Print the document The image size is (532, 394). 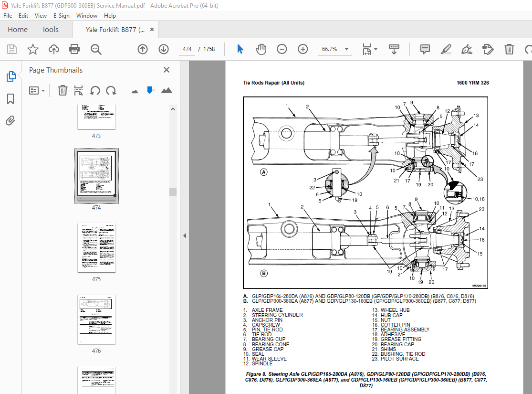click(x=74, y=49)
